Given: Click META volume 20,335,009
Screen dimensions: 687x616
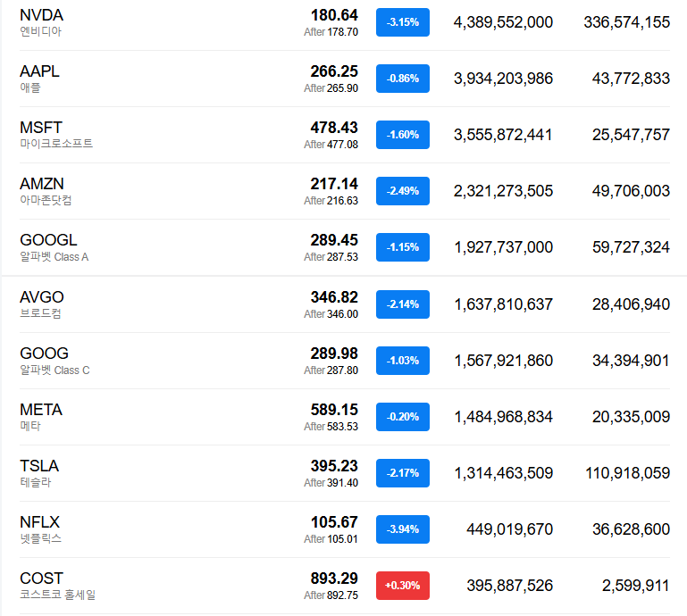Looking at the screenshot, I should 631,417.
